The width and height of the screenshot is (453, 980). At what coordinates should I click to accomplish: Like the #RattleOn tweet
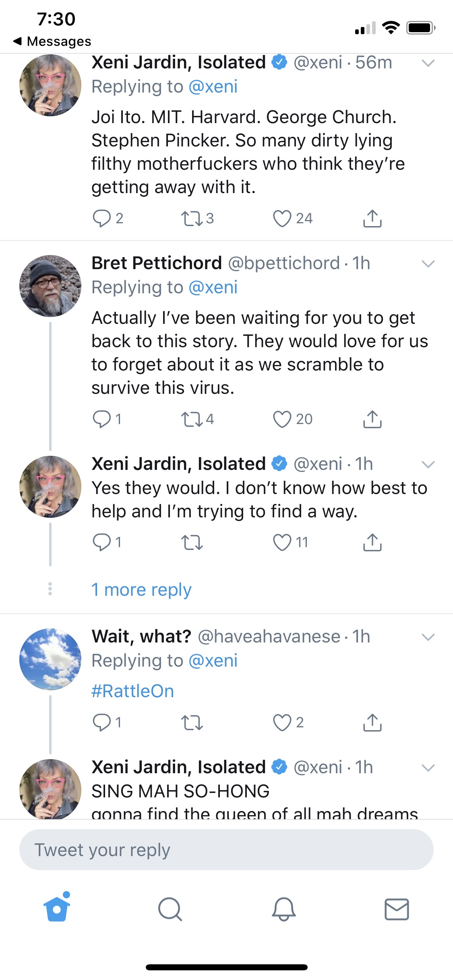coord(282,723)
